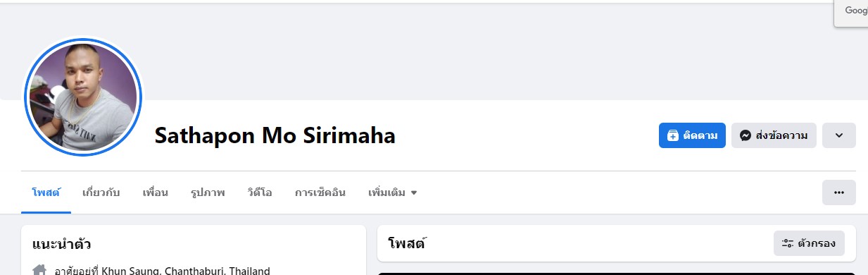Expand the เพิ่มเติม (More) dropdown
The height and width of the screenshot is (275, 868).
pos(393,192)
